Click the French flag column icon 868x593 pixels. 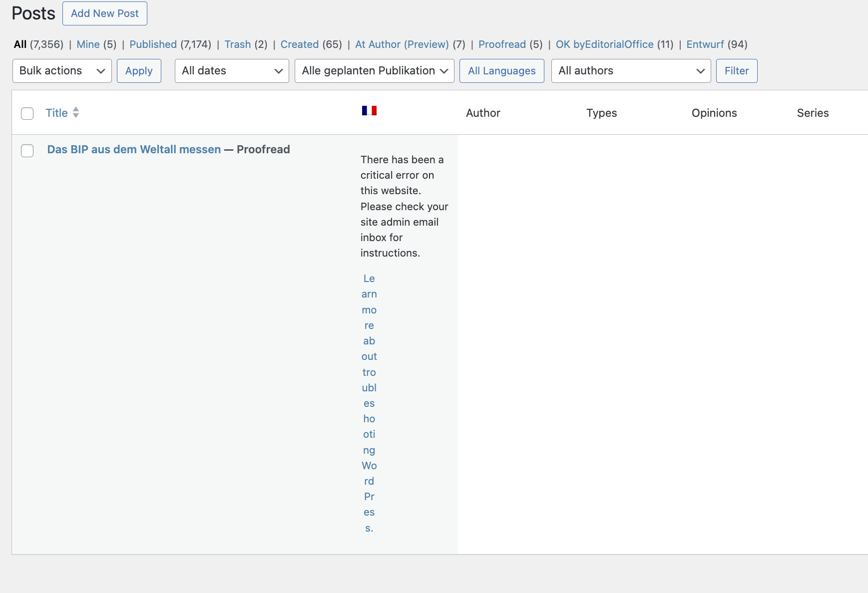click(x=369, y=111)
